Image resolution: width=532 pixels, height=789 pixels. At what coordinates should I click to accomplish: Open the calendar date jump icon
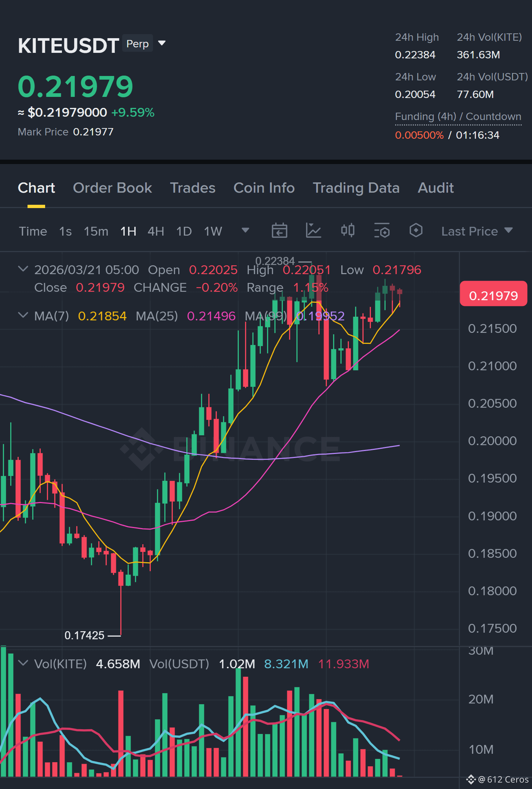279,231
